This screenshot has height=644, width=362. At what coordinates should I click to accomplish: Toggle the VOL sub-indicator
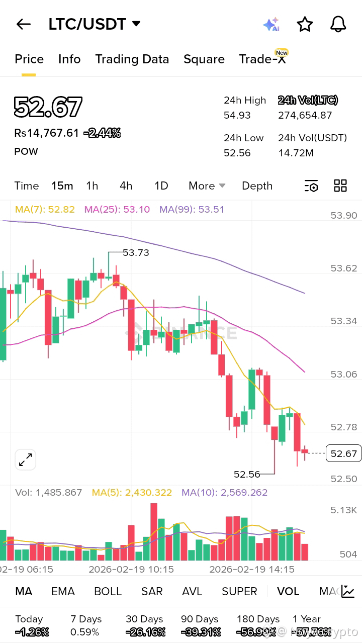(x=288, y=591)
